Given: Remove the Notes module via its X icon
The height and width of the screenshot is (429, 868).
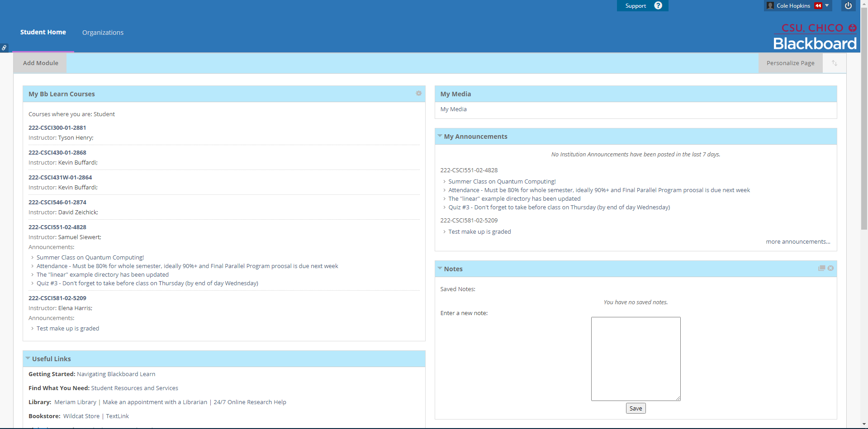Looking at the screenshot, I should click(x=831, y=268).
